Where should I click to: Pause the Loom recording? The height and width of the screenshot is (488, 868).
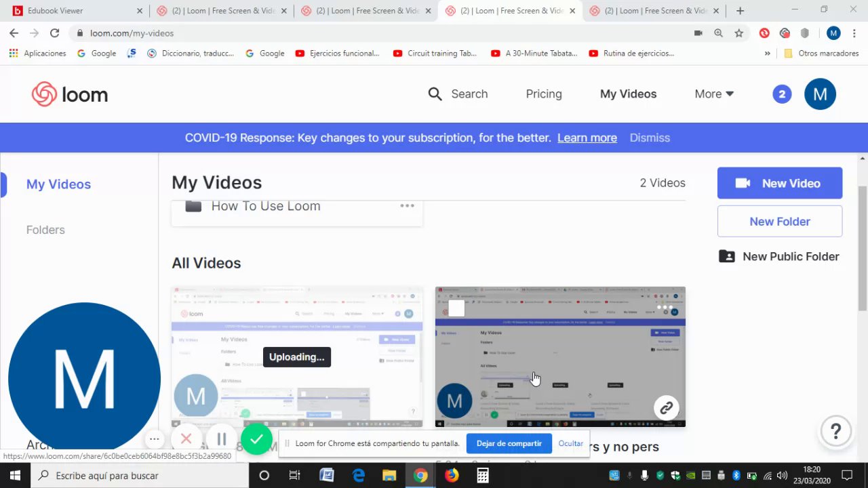click(x=221, y=439)
